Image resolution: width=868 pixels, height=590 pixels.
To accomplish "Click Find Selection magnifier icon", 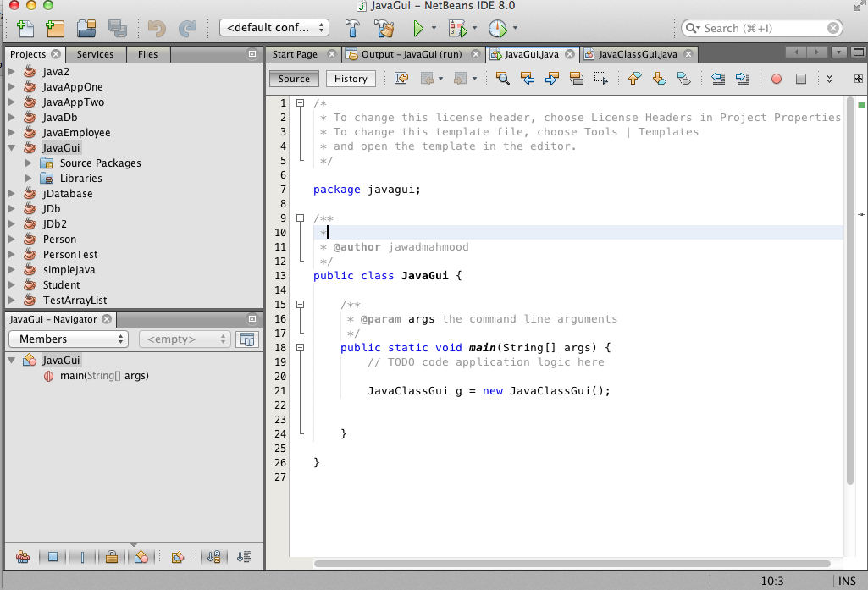I will coord(503,79).
